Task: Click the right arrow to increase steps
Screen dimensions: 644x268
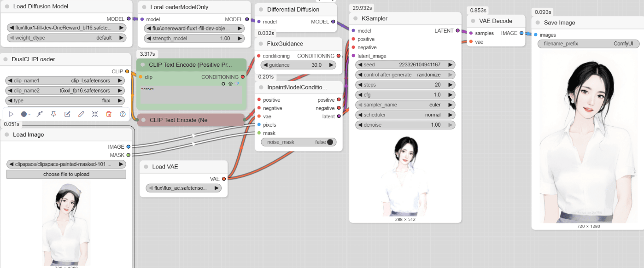Action: [451, 85]
